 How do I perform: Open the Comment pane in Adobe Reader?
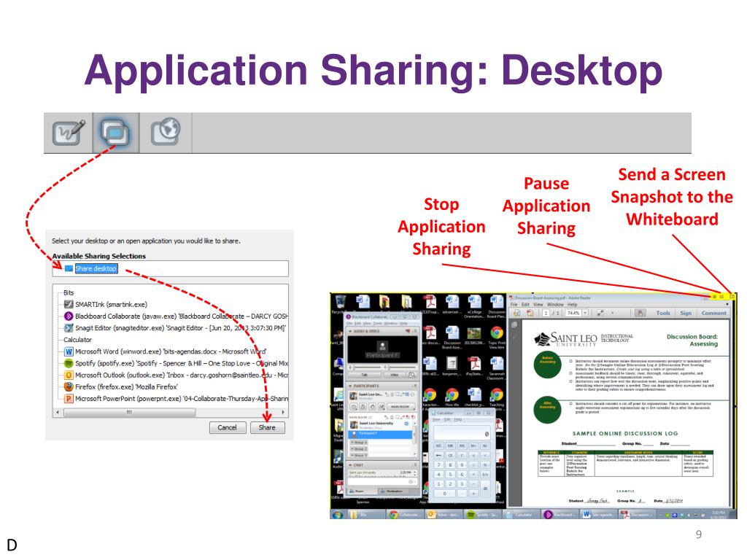click(713, 313)
